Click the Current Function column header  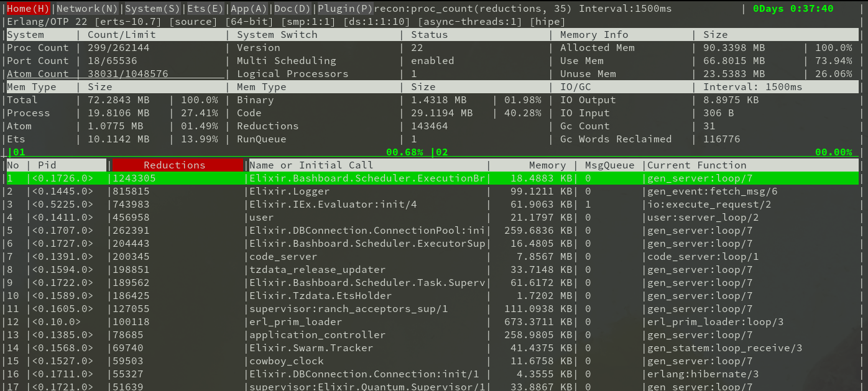click(x=695, y=165)
